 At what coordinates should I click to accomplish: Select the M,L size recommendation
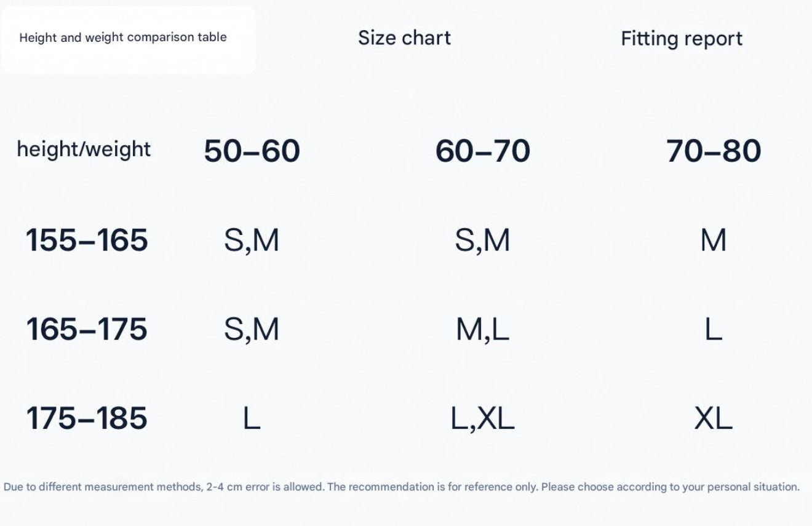pyautogui.click(x=482, y=330)
